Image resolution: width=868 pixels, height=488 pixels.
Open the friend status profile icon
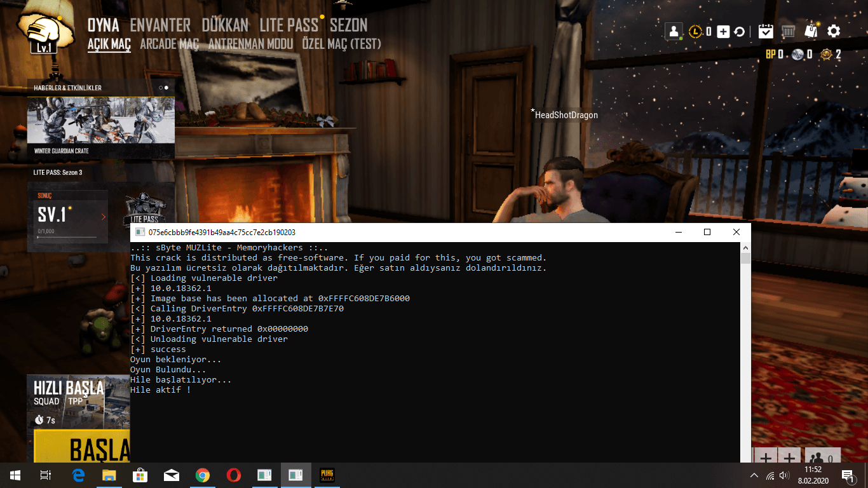[674, 31]
